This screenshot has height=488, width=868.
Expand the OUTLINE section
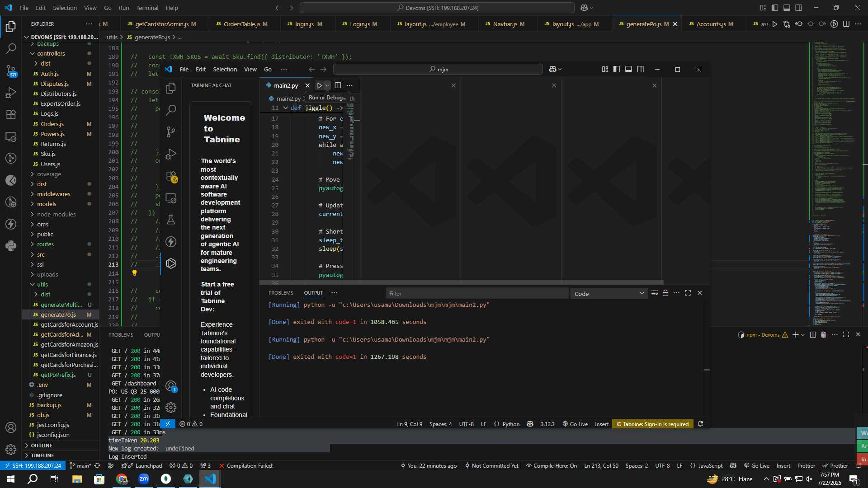[42, 446]
